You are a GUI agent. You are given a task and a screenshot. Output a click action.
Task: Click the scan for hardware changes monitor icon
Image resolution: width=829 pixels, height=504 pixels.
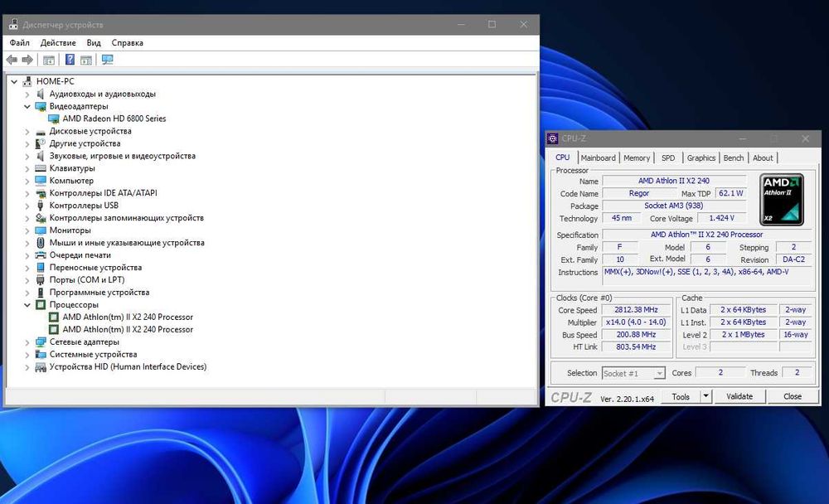(107, 60)
